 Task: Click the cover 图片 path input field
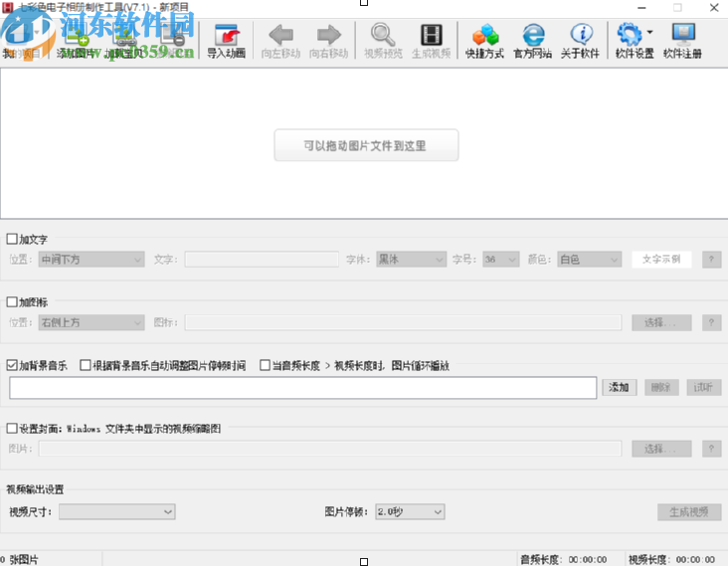(x=330, y=449)
